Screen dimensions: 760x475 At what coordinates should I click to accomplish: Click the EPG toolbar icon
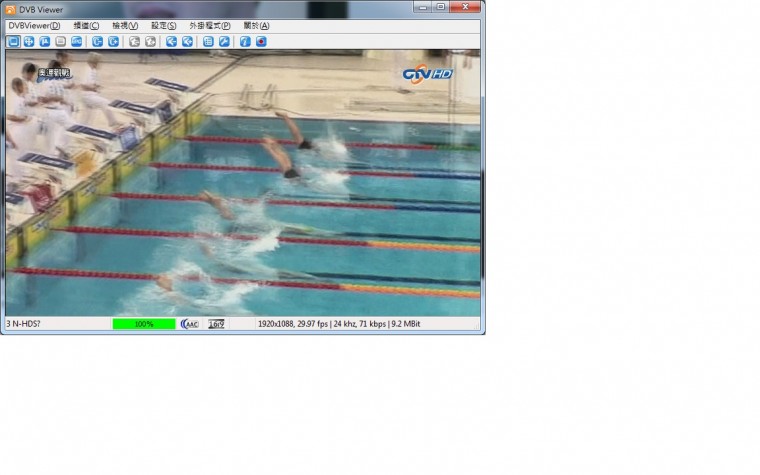(77, 42)
